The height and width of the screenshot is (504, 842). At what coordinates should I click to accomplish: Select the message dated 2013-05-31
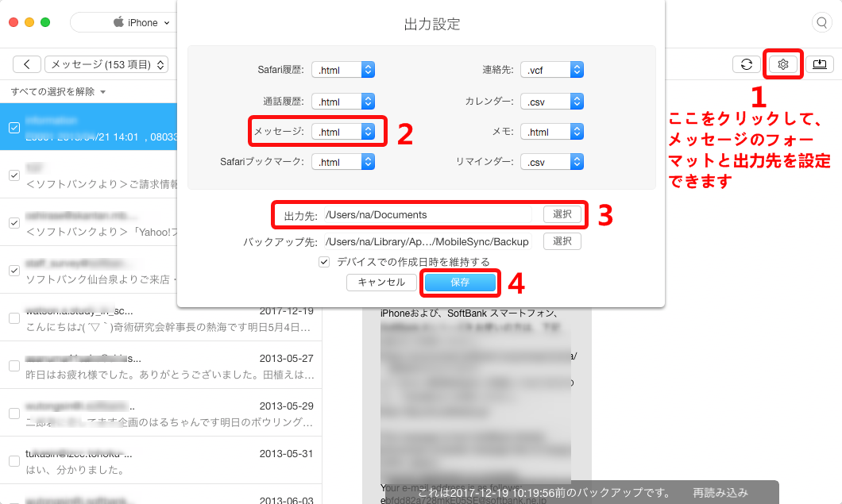[161, 461]
